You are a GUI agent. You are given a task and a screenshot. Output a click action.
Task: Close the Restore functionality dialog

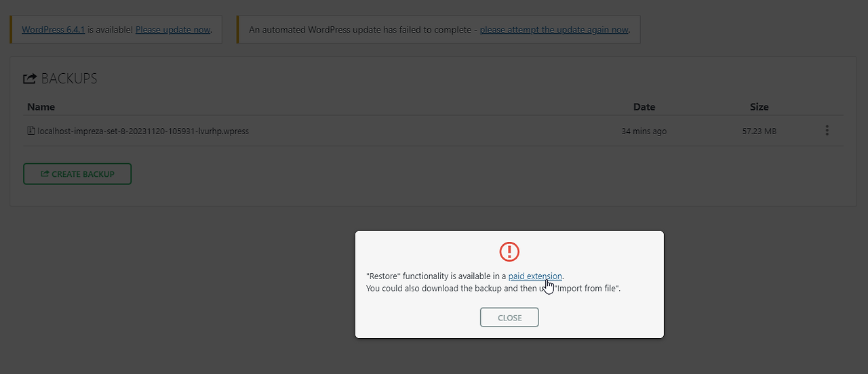pos(509,317)
